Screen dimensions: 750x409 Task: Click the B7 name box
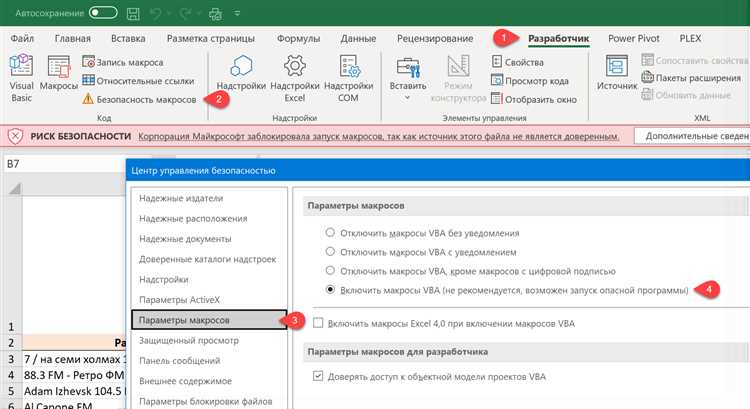[65, 164]
